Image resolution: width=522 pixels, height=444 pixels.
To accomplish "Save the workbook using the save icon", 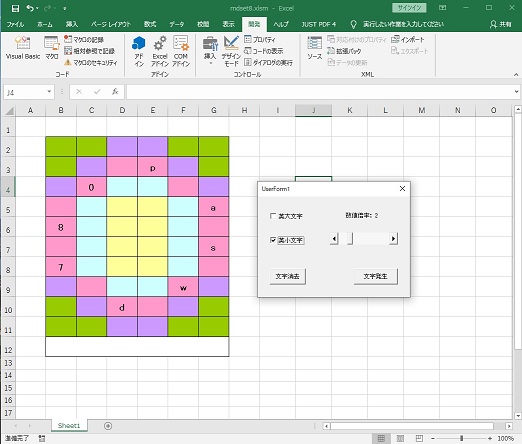I will click(x=15, y=8).
